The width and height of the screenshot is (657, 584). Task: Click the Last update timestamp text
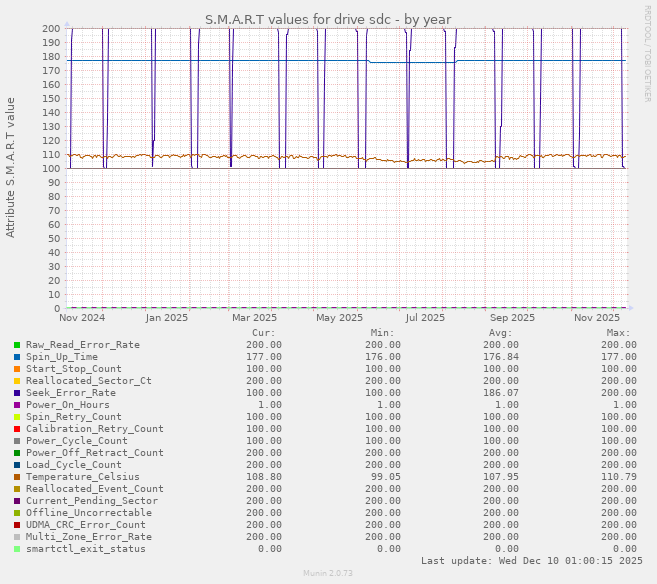(532, 561)
